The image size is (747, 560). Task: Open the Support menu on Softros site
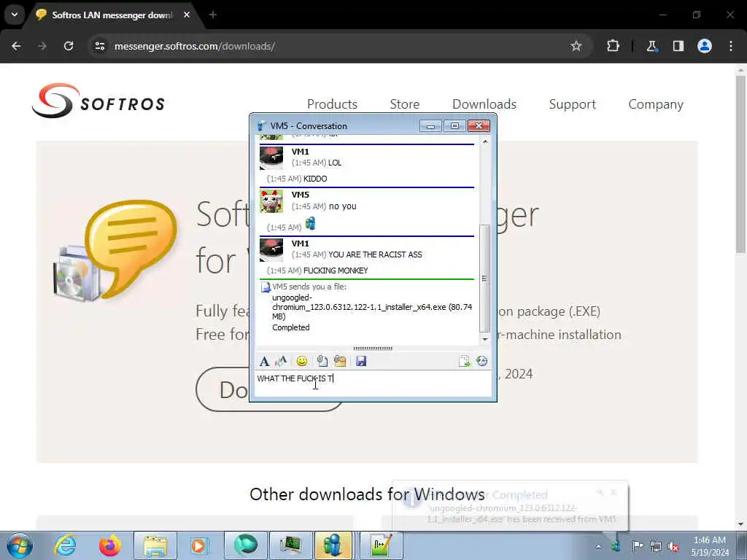tap(572, 104)
